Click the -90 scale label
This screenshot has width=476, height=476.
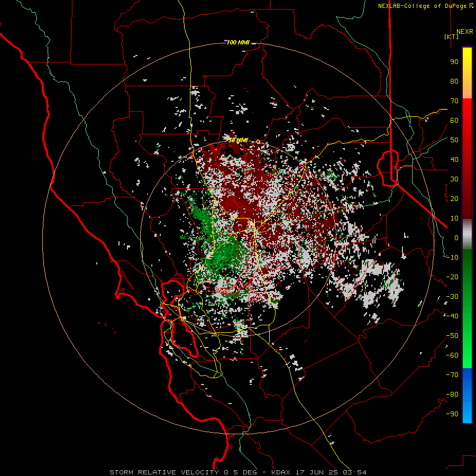pyautogui.click(x=452, y=414)
